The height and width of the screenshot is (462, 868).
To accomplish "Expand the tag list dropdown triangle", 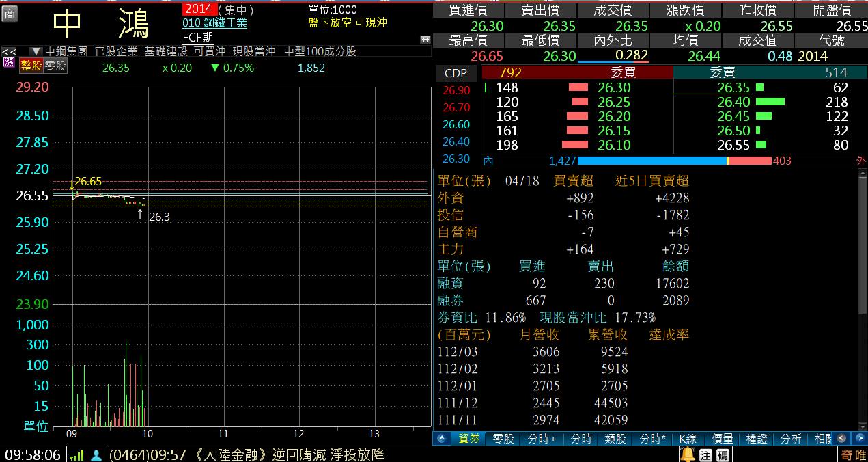I will tap(36, 51).
